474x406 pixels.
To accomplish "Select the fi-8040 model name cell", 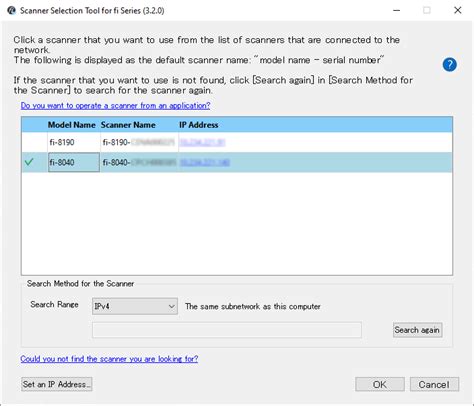I will pyautogui.click(x=74, y=162).
